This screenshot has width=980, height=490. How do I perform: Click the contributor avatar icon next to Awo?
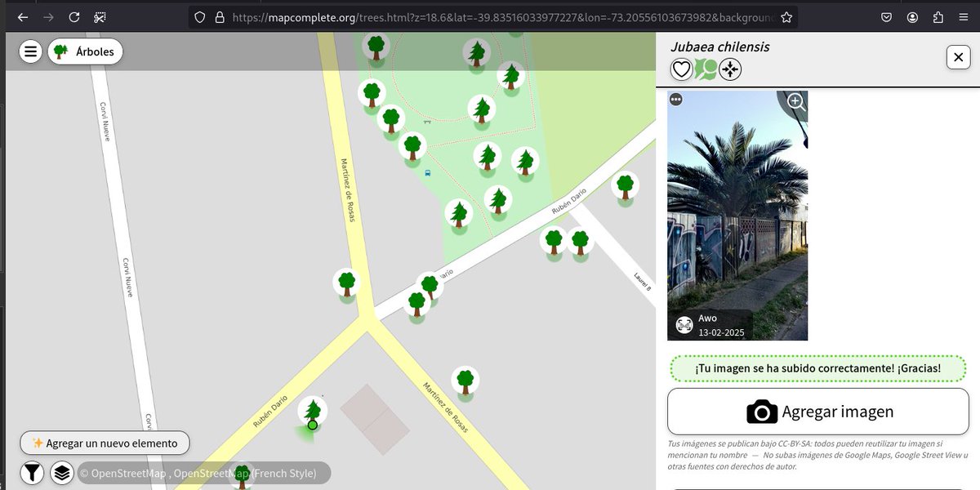pyautogui.click(x=684, y=325)
